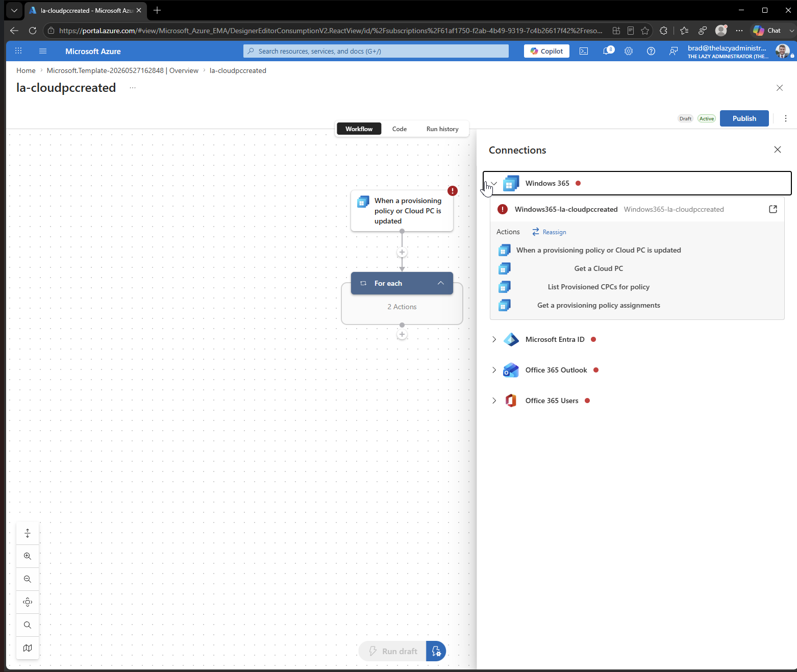Open Cloud Shell from Azure header
The width and height of the screenshot is (797, 672).
584,51
